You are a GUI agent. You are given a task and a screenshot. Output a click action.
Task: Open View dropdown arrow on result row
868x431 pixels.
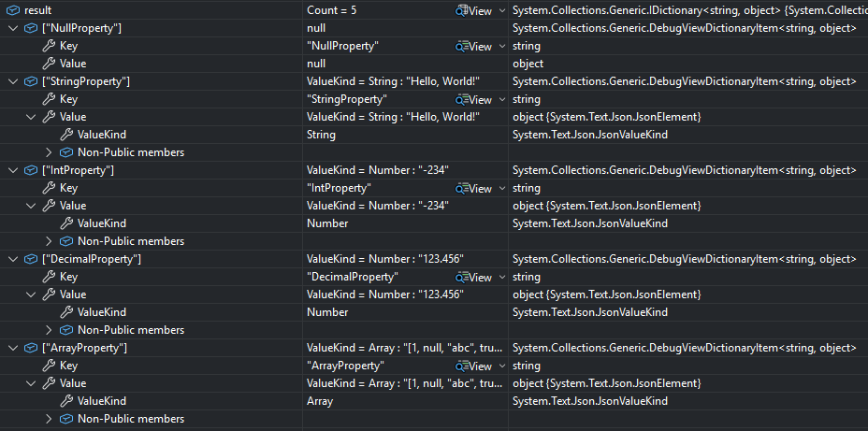point(502,10)
